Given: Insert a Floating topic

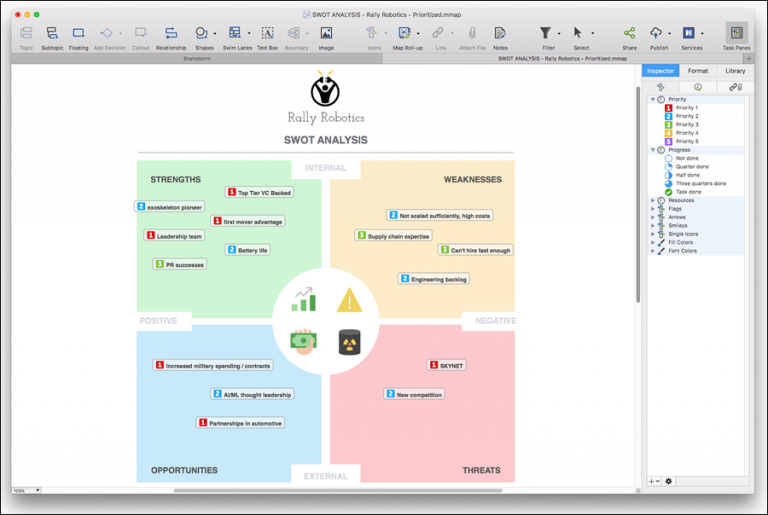Looking at the screenshot, I should pyautogui.click(x=78, y=33).
